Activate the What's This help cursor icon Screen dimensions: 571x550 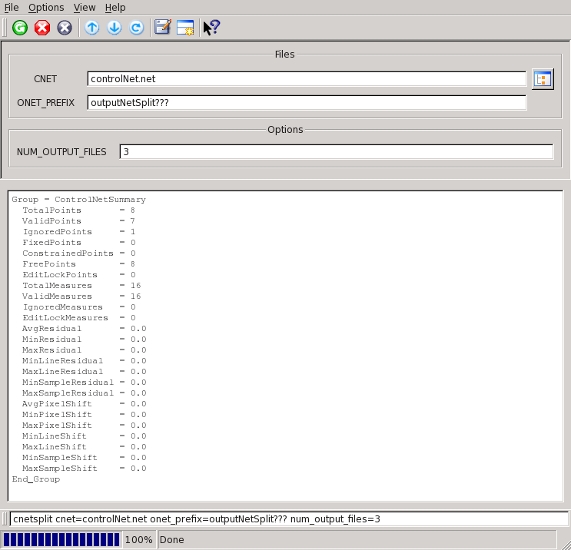click(x=212, y=28)
